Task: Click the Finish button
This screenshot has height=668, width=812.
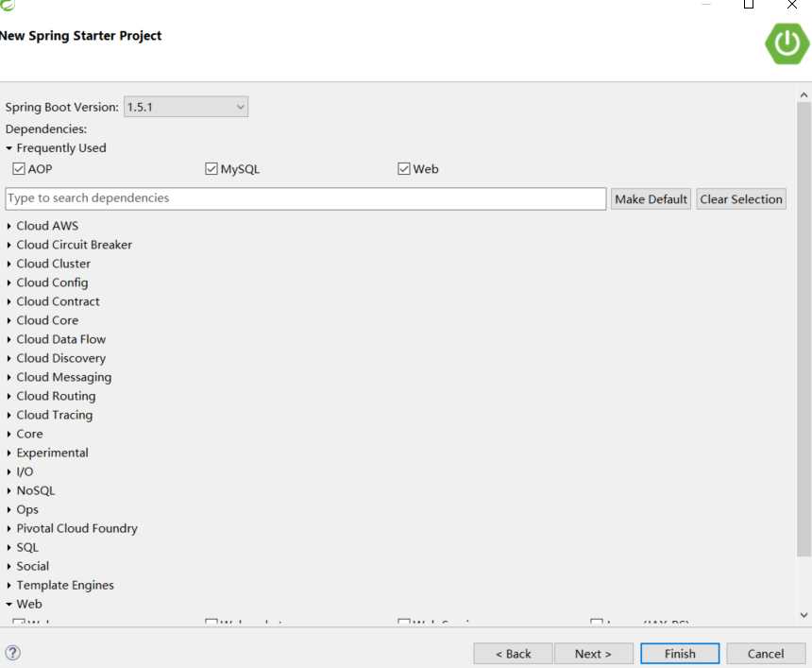Action: pos(680,654)
